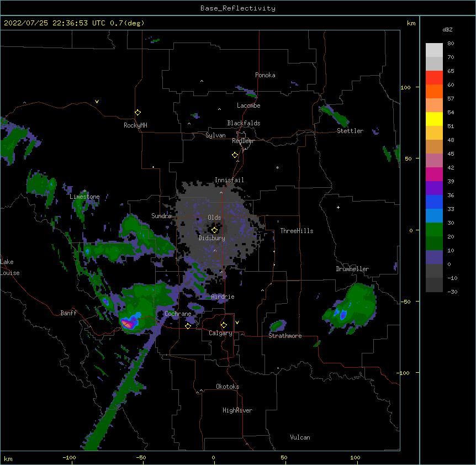Select the yellow diamond marker south of RedDeer
The height and width of the screenshot is (465, 476).
[235, 155]
